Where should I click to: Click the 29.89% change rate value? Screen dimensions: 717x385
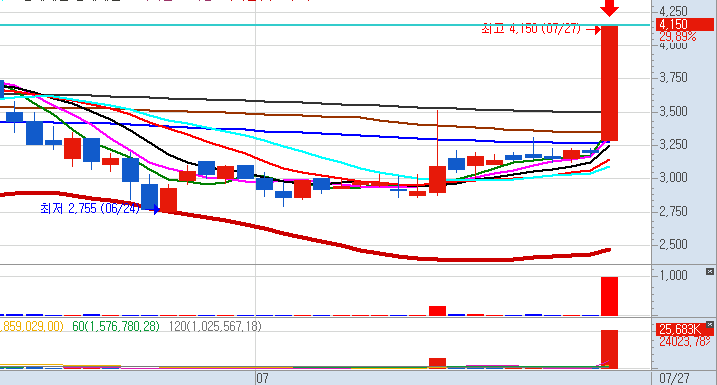678,37
